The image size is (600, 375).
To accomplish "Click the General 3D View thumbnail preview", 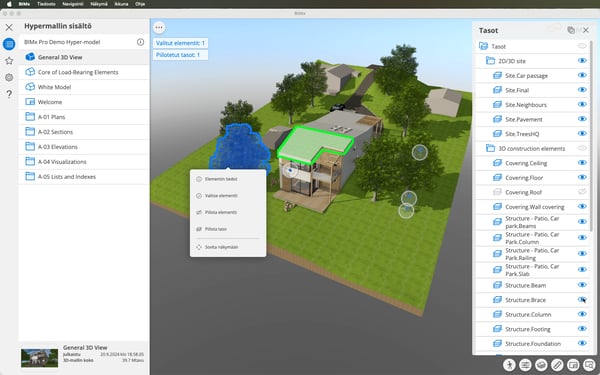I will (x=39, y=358).
